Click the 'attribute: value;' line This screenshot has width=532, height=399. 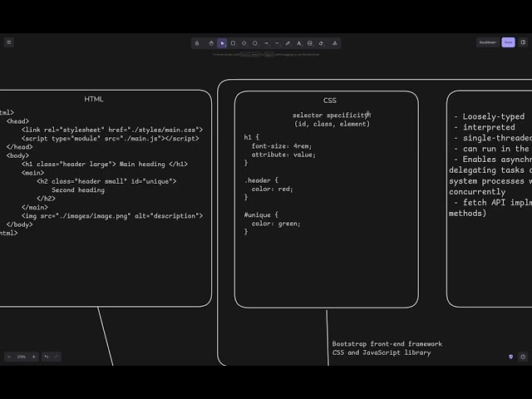283,155
